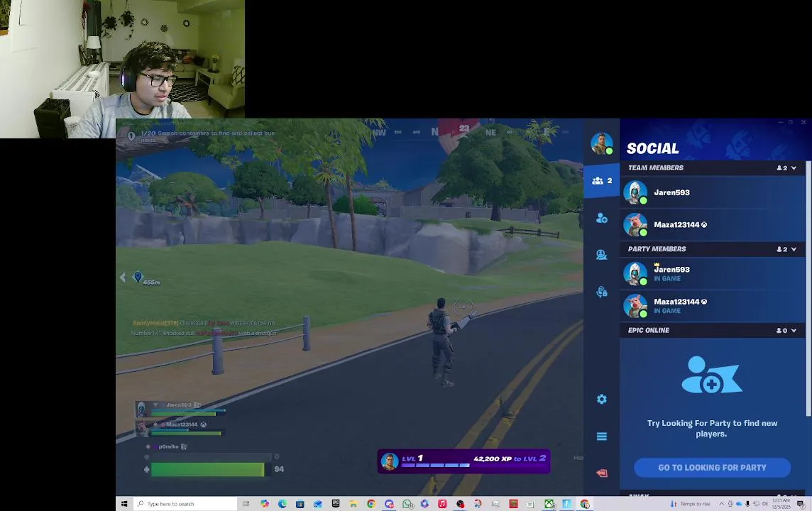Select the friends list tab showing 2
Image resolution: width=812 pixels, height=511 pixels.
click(x=602, y=181)
